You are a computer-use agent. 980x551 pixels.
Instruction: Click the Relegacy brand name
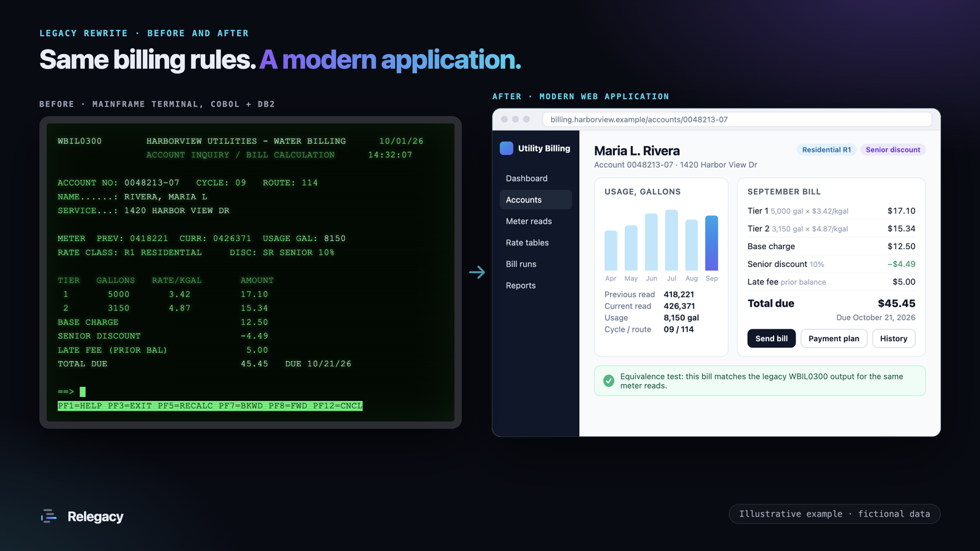coord(96,517)
